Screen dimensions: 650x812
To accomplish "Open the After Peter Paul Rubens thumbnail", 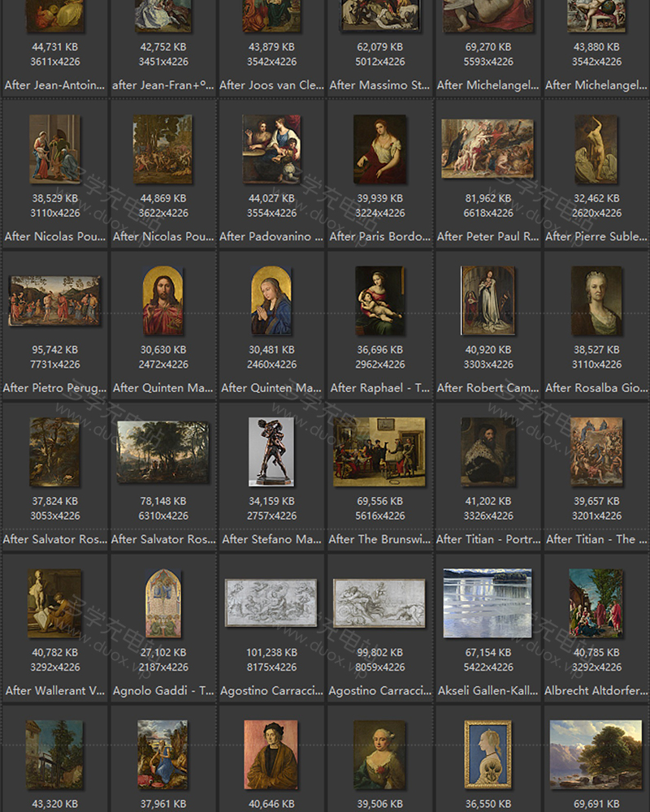I will (x=487, y=149).
